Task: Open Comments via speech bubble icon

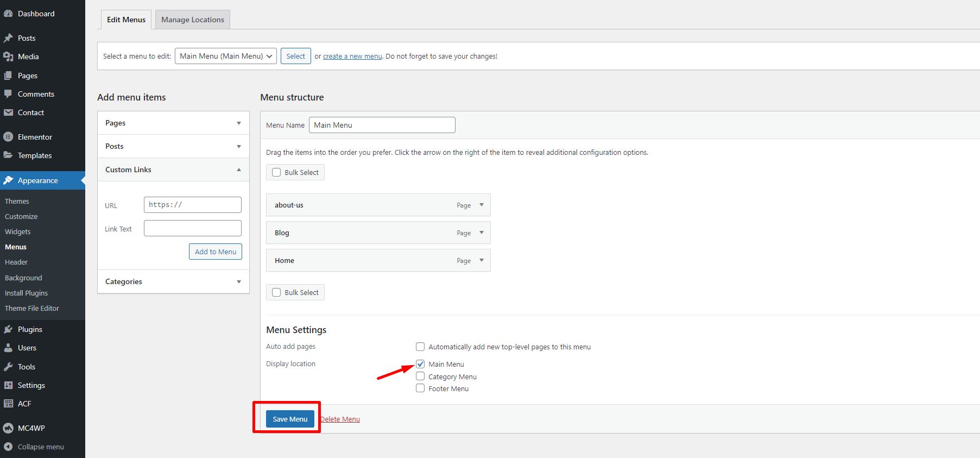Action: (8, 94)
